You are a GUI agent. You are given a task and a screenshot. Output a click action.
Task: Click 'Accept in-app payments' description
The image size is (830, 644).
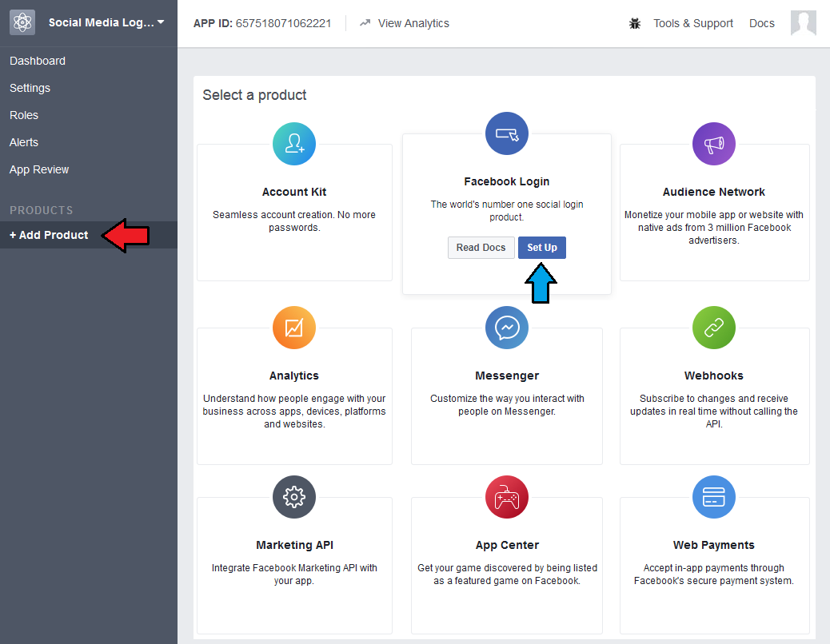click(x=713, y=574)
